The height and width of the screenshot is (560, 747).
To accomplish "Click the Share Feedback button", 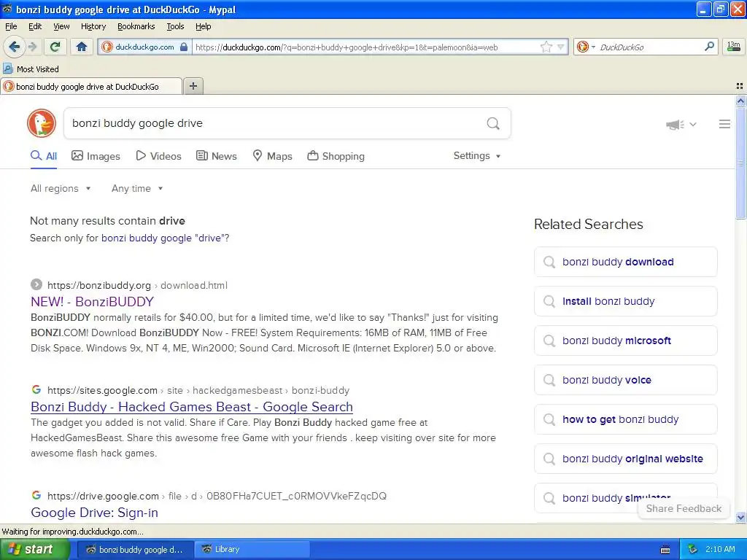I will [x=684, y=508].
